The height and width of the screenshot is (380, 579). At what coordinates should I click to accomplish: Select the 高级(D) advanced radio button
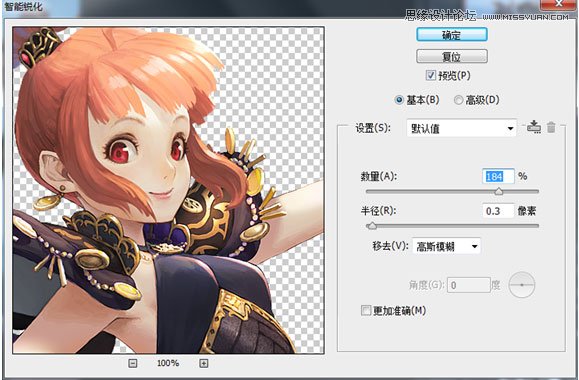(458, 100)
